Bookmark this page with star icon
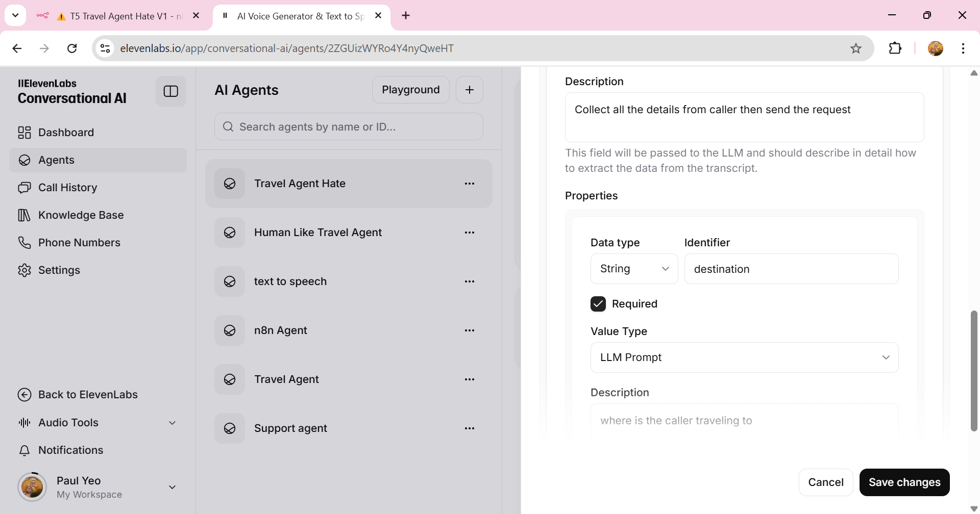The width and height of the screenshot is (980, 514). [856, 48]
